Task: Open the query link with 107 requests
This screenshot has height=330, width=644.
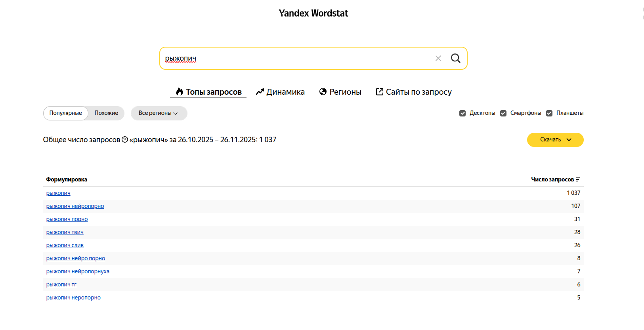Action: point(75,206)
